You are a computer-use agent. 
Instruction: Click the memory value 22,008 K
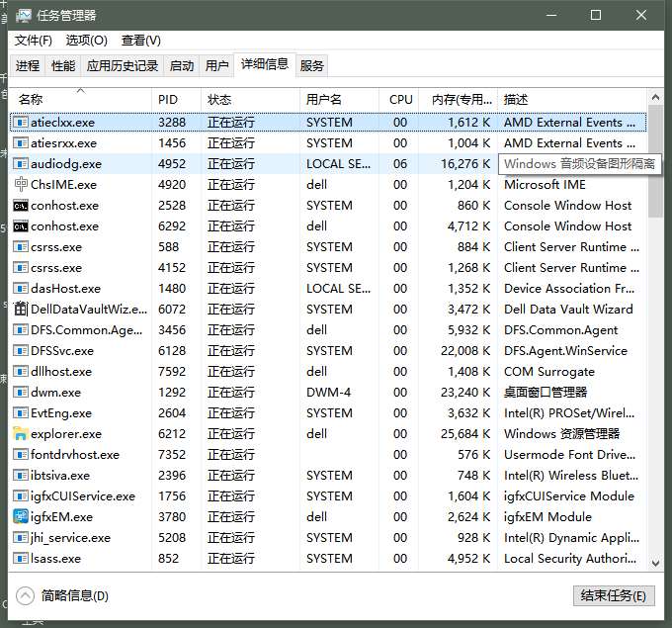pos(465,350)
